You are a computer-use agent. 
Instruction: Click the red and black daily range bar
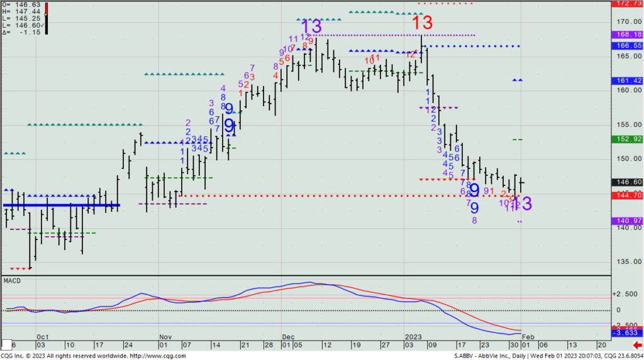coord(48,18)
